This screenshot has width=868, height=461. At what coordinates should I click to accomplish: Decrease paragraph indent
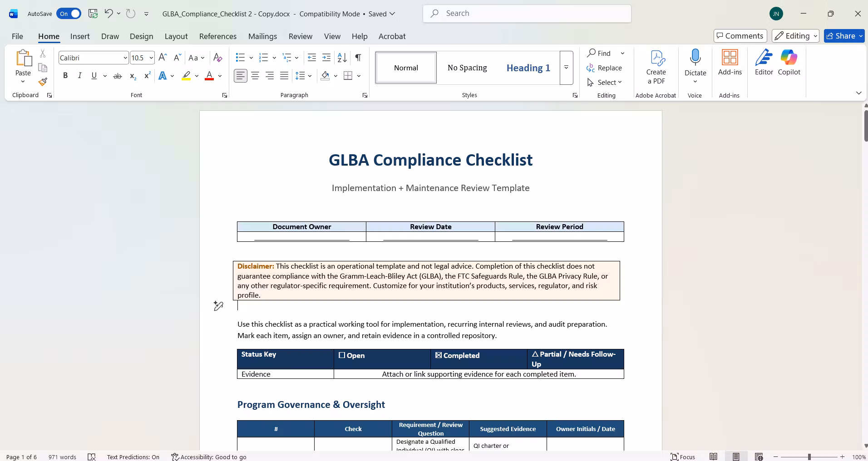point(312,58)
